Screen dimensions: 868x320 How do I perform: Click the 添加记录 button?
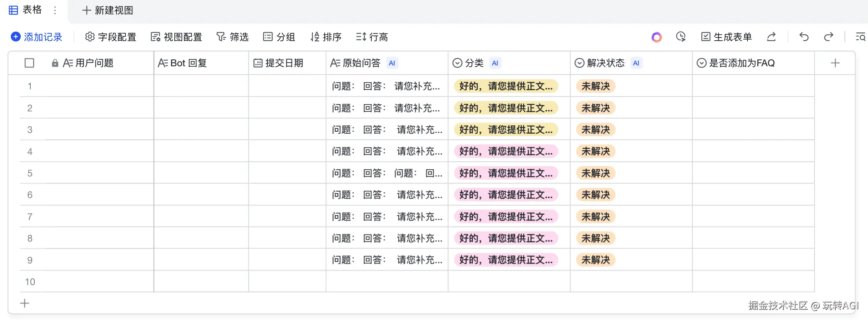click(x=37, y=37)
